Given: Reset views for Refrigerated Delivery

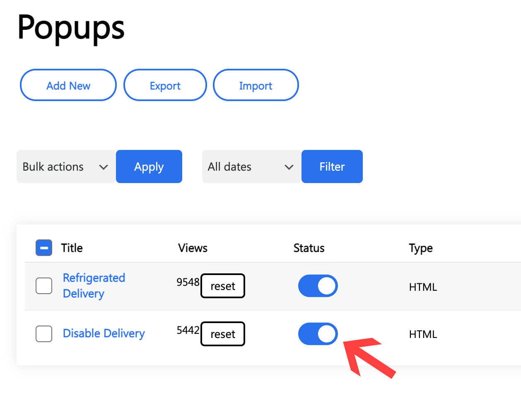Looking at the screenshot, I should click(x=223, y=286).
